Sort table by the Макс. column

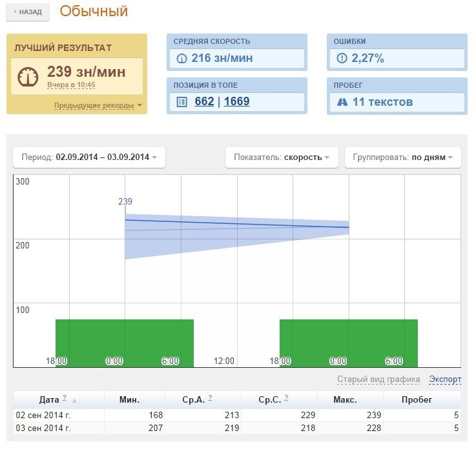(x=344, y=399)
